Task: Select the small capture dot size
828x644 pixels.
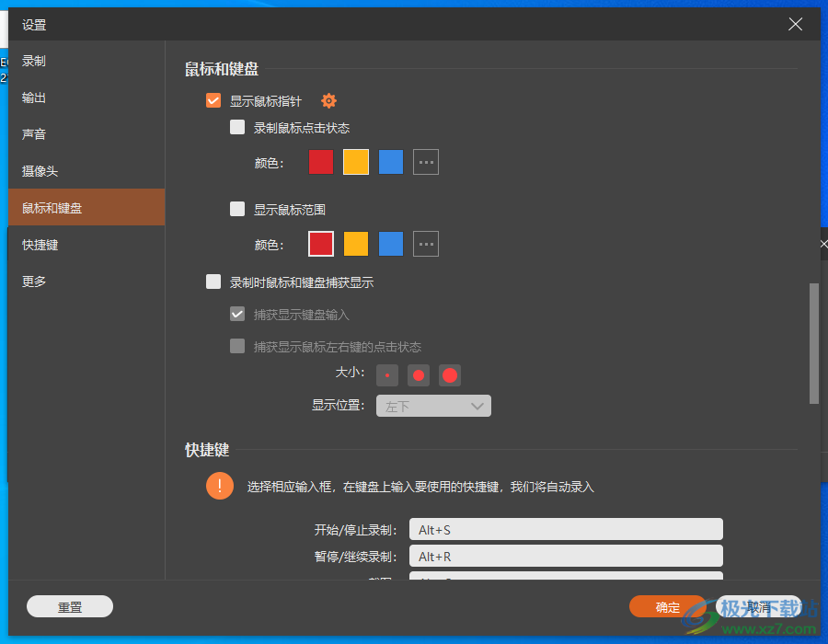Action: tap(387, 375)
